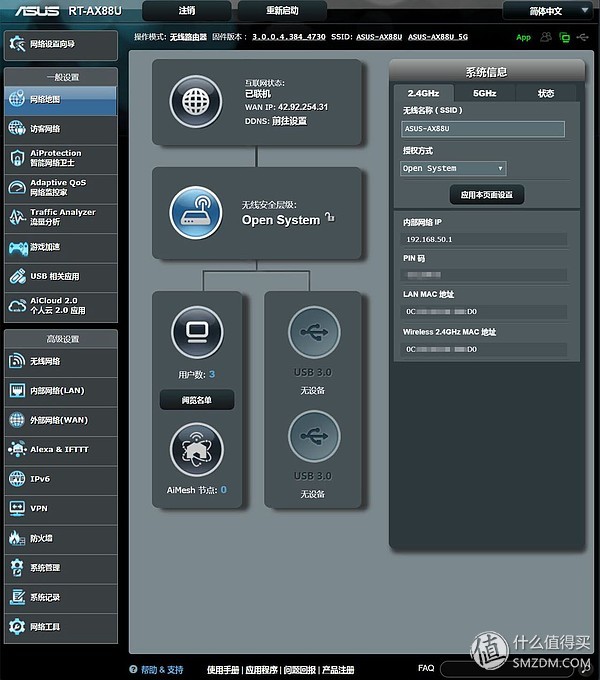The width and height of the screenshot is (600, 680).
Task: Select 网络地图 in the sidebar
Action: [61, 100]
